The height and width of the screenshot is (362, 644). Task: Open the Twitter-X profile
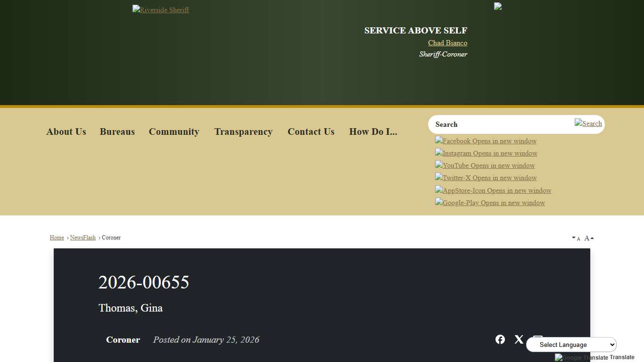tap(486, 178)
